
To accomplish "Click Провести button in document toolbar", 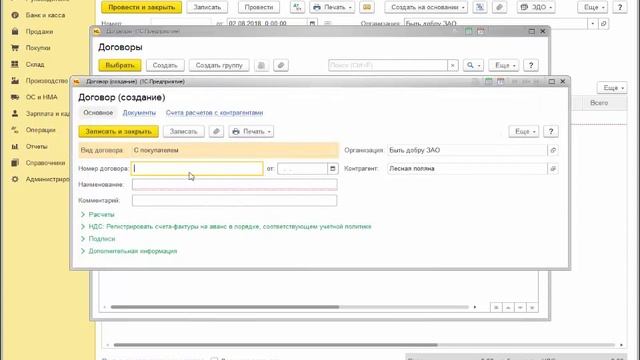I will coord(259,7).
